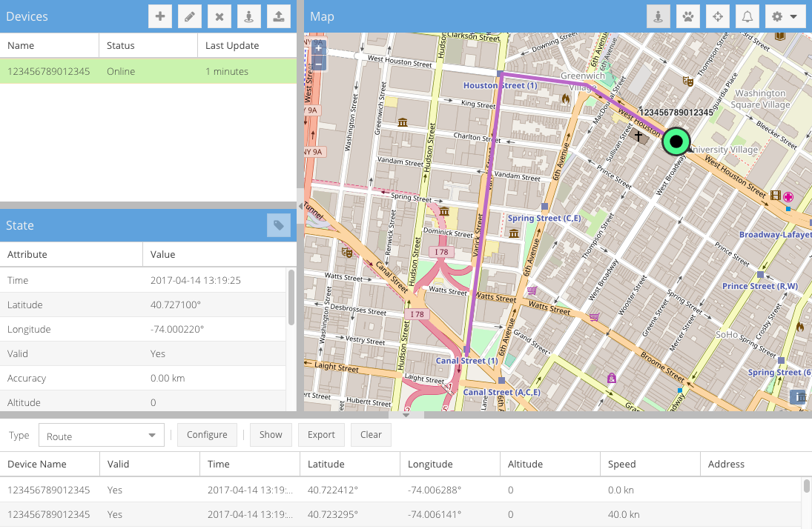Toggle follow mode with the person icon
This screenshot has width=812, height=529.
click(658, 16)
